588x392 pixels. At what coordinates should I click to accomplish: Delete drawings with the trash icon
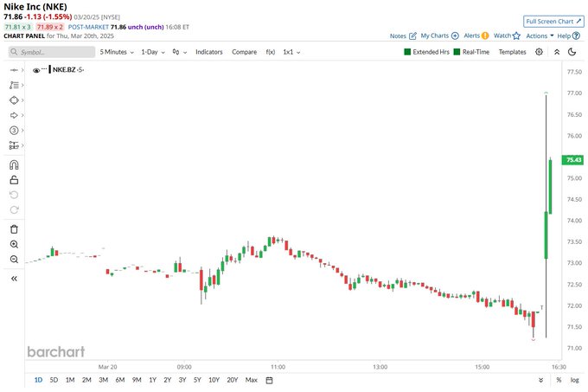coord(14,229)
